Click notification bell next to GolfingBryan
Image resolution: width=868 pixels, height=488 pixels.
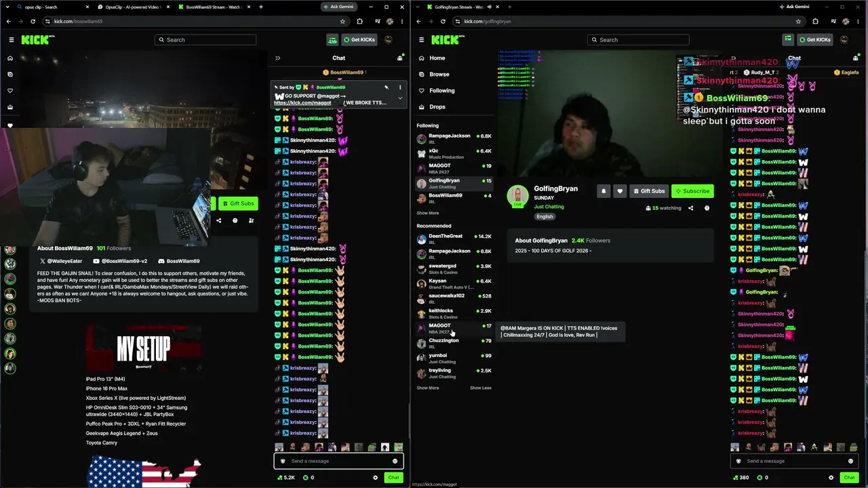tap(604, 191)
